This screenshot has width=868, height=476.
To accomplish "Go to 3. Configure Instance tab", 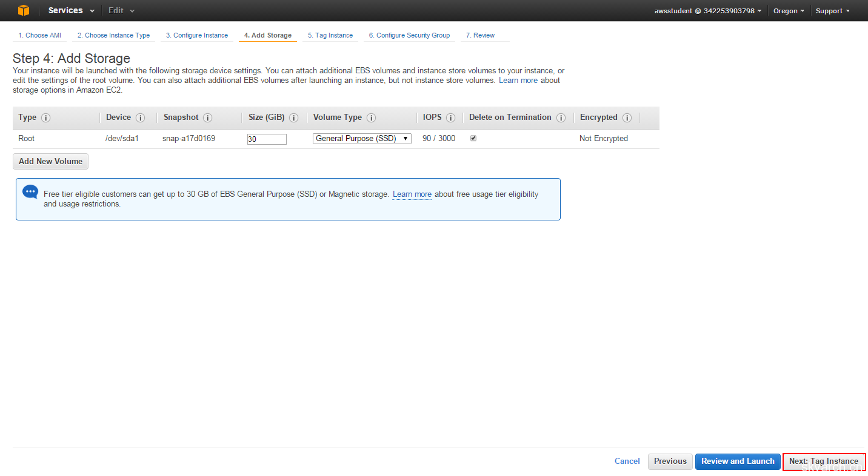I will click(x=197, y=35).
